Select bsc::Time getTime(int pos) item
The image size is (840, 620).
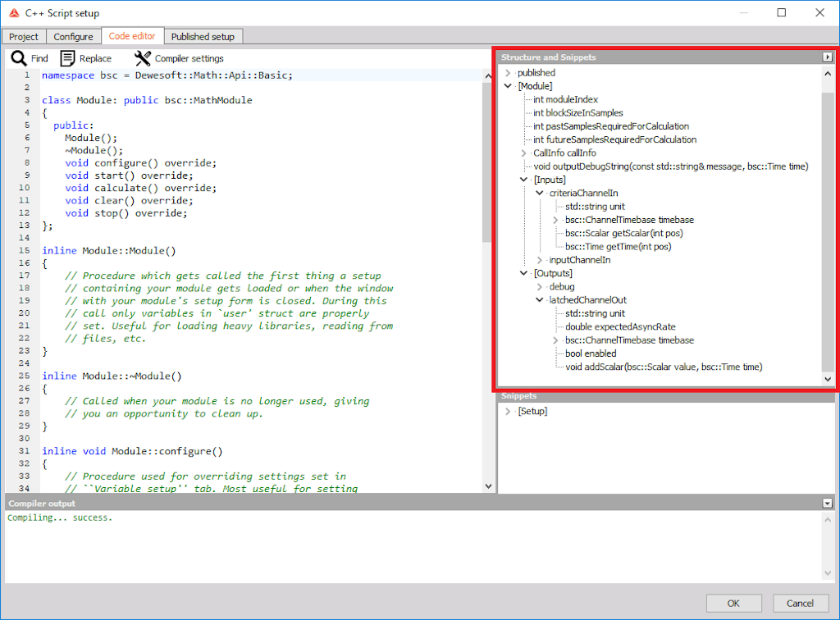[x=619, y=246]
